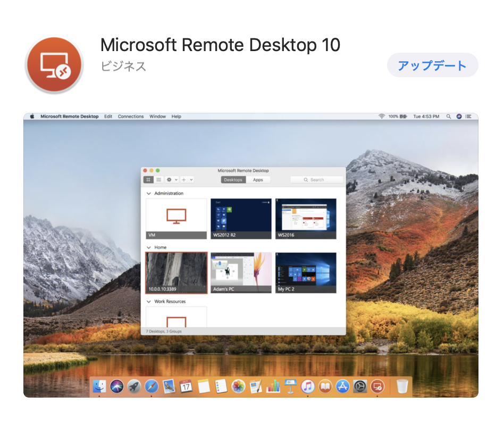Open the Window menu
This screenshot has height=429, width=504.
[157, 117]
